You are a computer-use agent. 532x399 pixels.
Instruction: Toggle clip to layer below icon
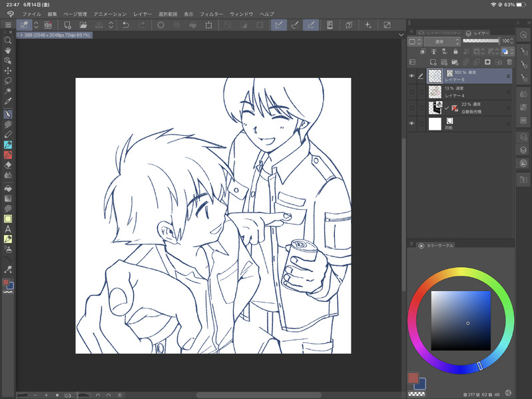(423, 51)
